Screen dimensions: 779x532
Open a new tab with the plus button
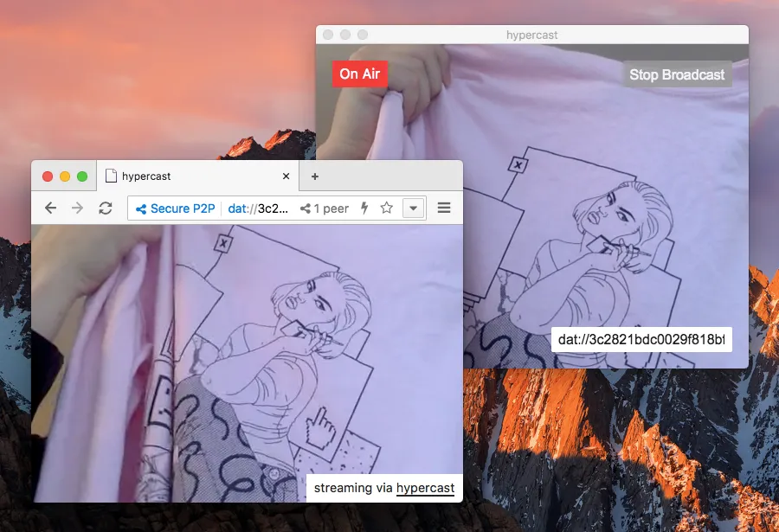click(314, 176)
